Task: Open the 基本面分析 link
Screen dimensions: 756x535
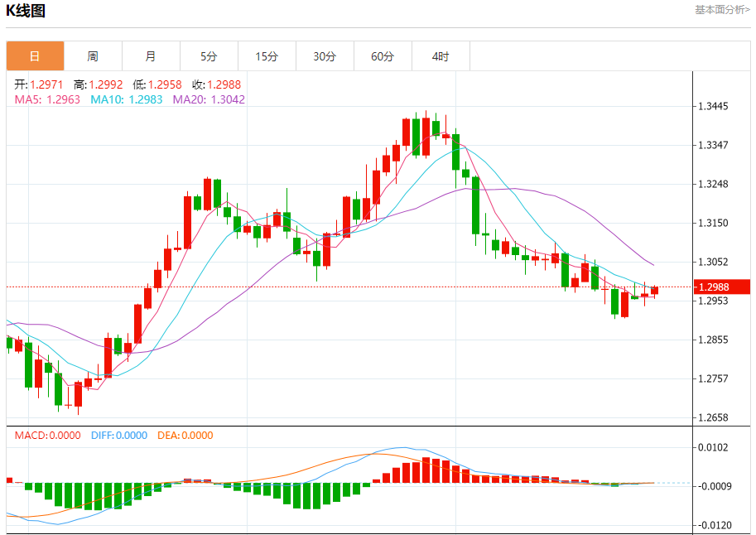Action: coord(721,10)
